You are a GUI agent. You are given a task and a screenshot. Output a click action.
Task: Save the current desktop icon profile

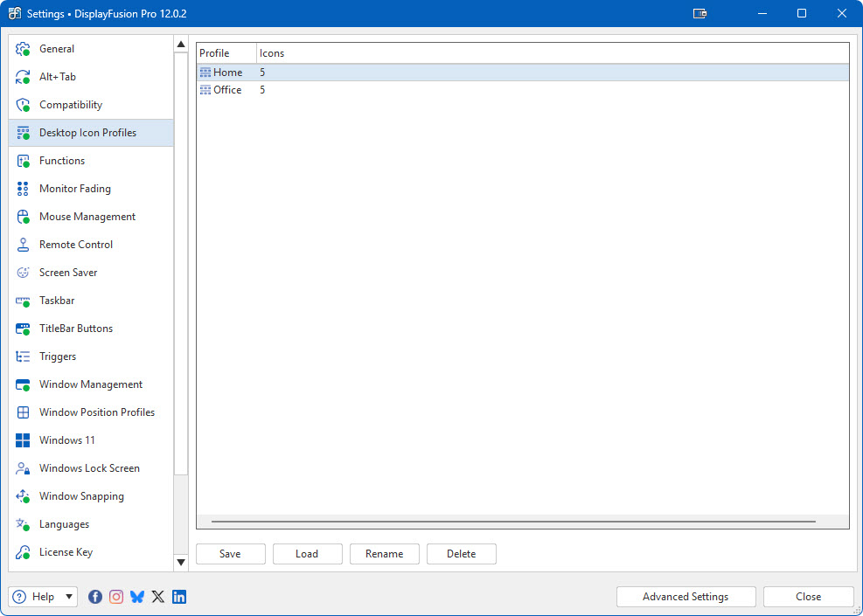(230, 554)
